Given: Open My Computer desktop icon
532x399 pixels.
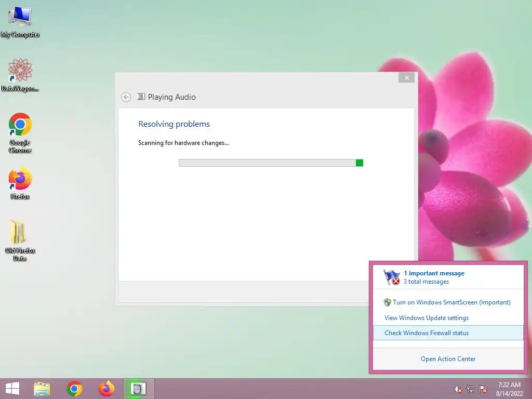Looking at the screenshot, I should [x=20, y=22].
